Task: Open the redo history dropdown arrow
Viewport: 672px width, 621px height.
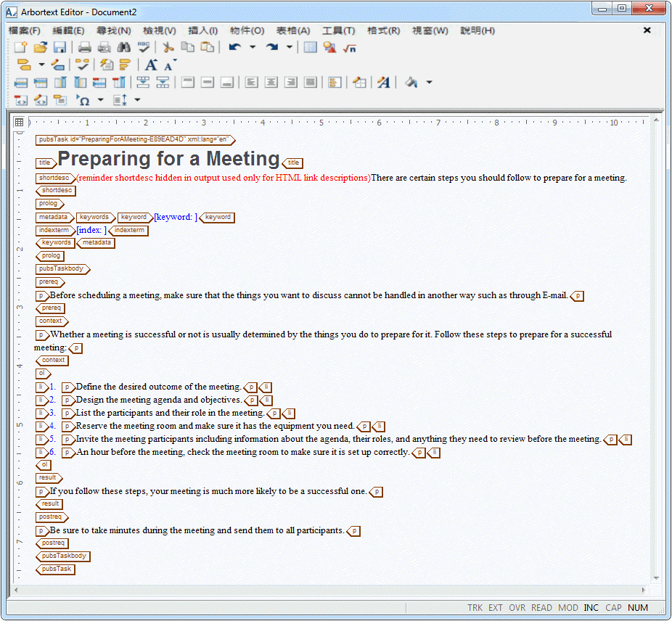Action: [290, 47]
